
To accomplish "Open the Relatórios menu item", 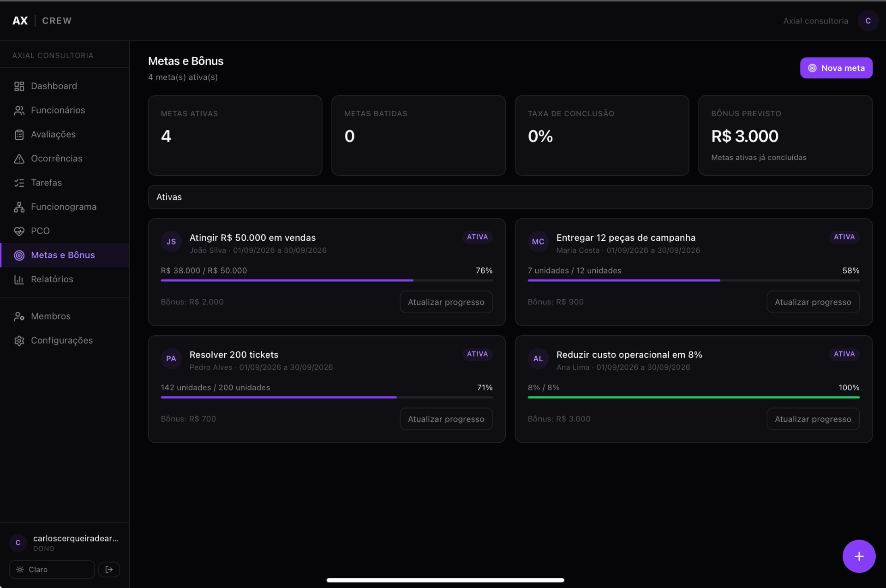I will coord(65,279).
